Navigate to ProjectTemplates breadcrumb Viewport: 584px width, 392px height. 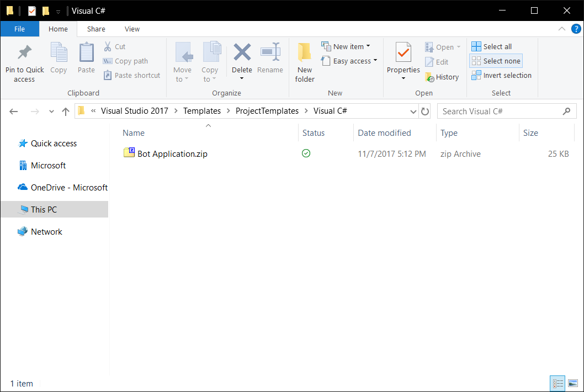point(267,110)
